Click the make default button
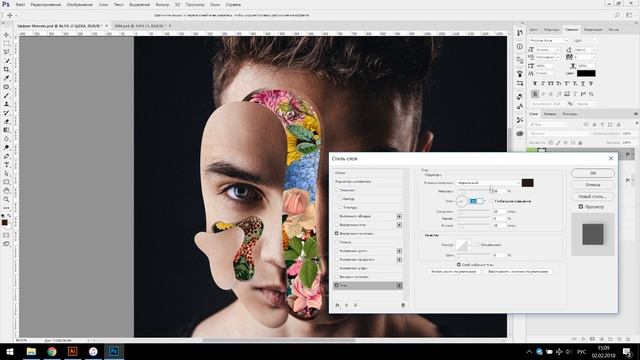The image size is (640, 360). 454,271
